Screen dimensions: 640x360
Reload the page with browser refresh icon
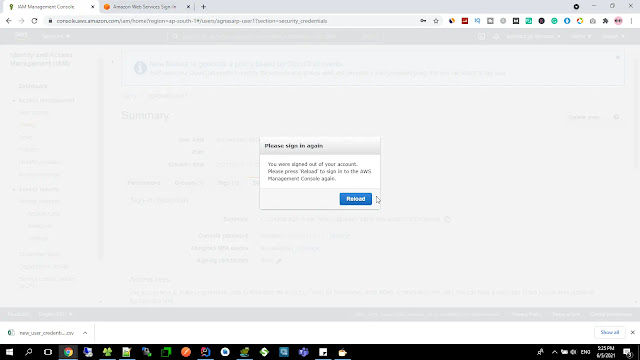click(x=34, y=21)
